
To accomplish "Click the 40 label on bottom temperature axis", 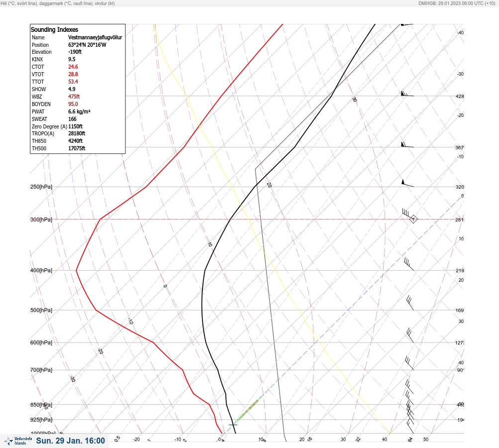I will (385, 440).
